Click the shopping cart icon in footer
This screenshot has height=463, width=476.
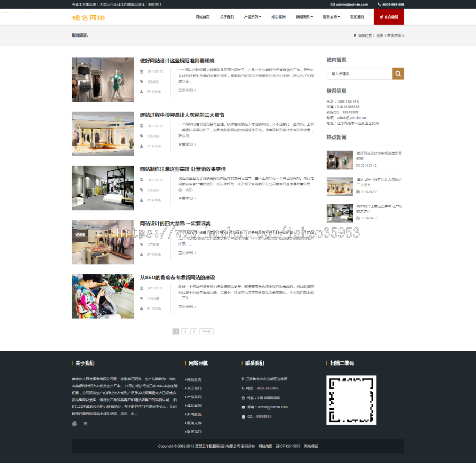pyautogui.click(x=85, y=423)
